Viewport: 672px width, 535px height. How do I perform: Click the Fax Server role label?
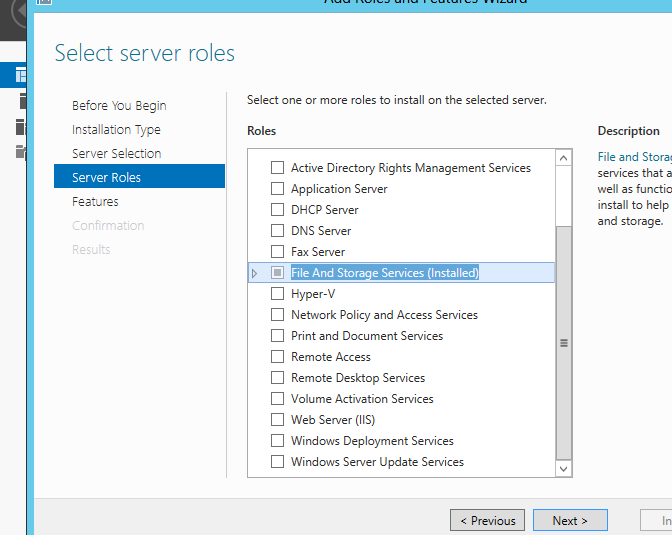click(x=318, y=252)
